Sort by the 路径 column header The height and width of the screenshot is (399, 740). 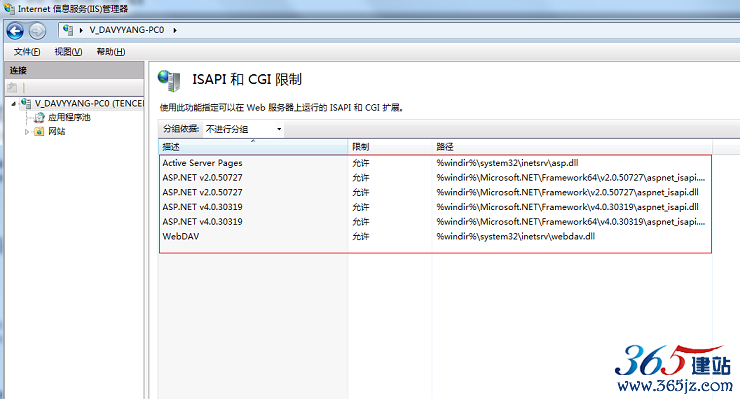tap(572, 147)
